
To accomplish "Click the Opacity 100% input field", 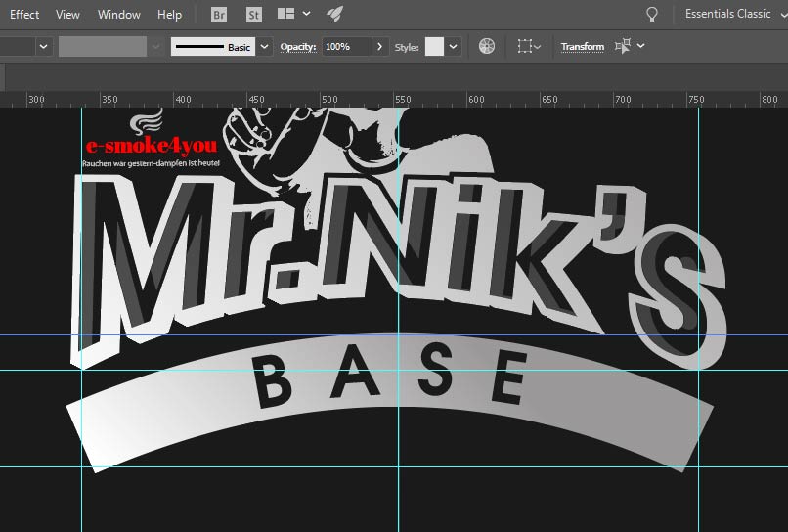I will click(346, 47).
